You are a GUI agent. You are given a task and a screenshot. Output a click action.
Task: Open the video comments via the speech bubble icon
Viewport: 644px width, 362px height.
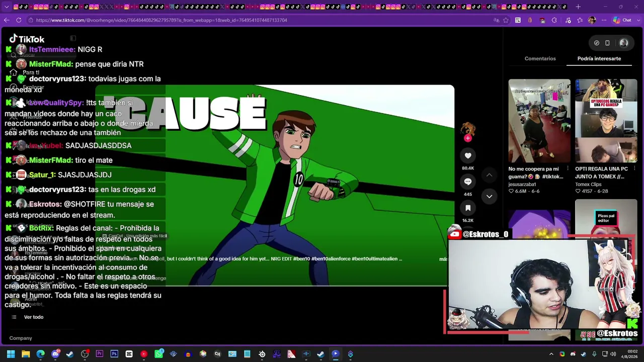468,182
